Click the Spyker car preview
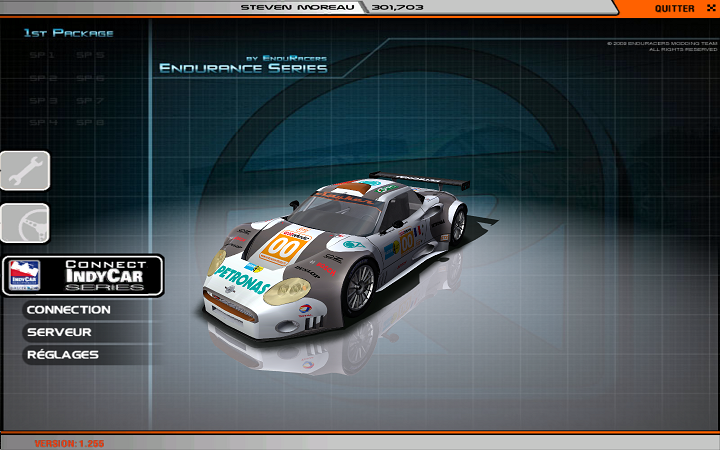Image resolution: width=720 pixels, height=450 pixels. pos(335,255)
